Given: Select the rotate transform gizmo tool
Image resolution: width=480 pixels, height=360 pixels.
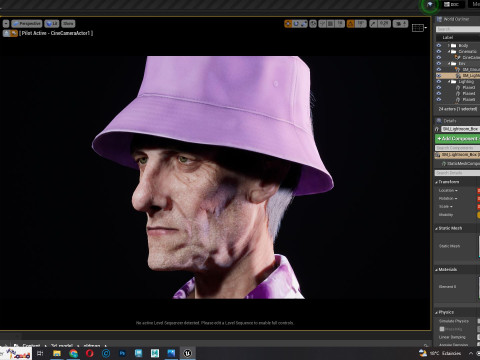Looking at the screenshot, I should 296,24.
